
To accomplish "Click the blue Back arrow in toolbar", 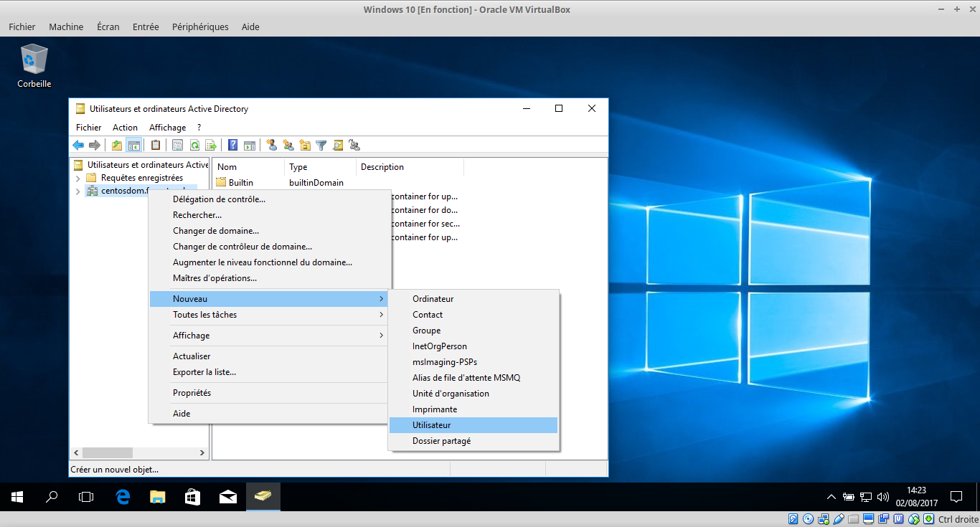I will tap(78, 146).
